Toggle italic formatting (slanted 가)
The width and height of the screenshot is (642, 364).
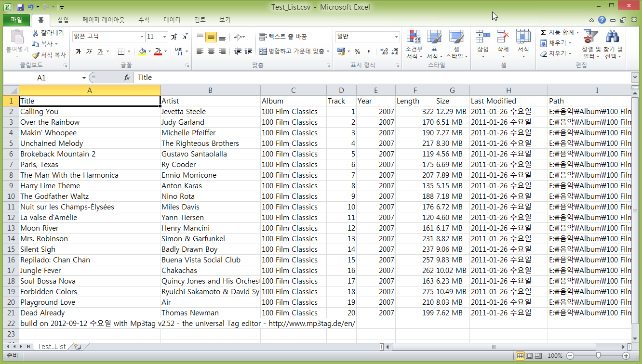[x=89, y=51]
